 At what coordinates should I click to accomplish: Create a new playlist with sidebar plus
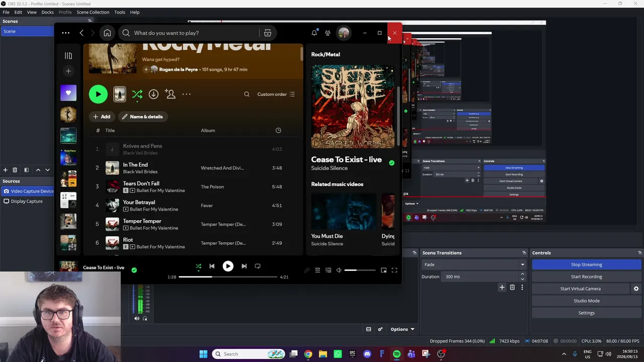(x=68, y=71)
